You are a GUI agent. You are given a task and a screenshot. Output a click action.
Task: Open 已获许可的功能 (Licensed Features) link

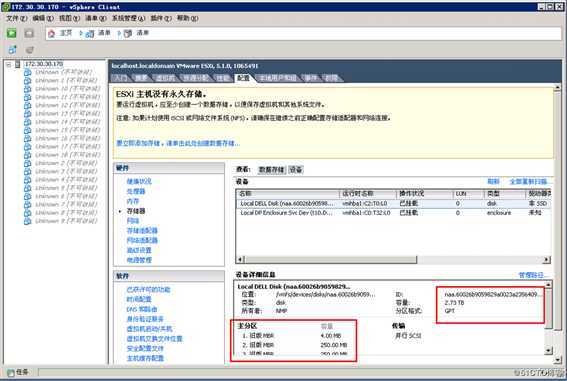(x=148, y=290)
